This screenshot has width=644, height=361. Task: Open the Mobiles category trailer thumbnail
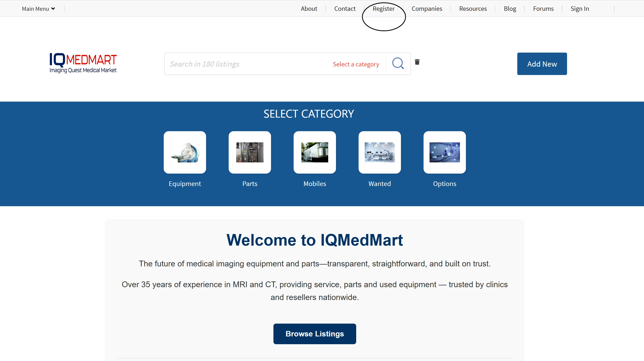[x=315, y=152]
